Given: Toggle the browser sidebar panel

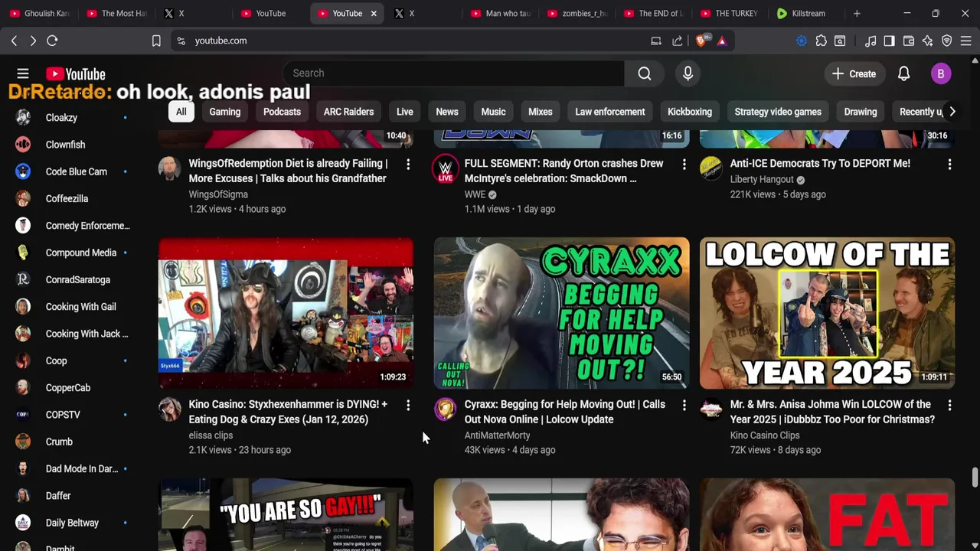Looking at the screenshot, I should click(889, 41).
